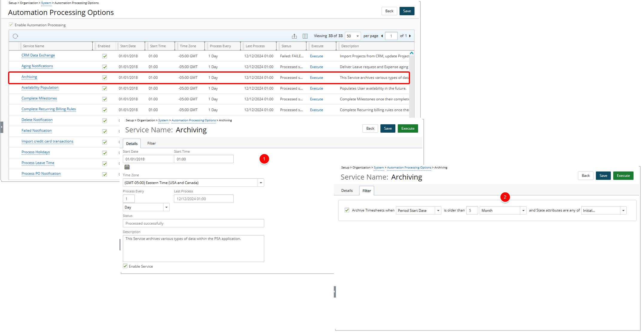Toggle Enabled checkbox for Aging Notifications
Screen dimensions: 644x334
pos(105,67)
